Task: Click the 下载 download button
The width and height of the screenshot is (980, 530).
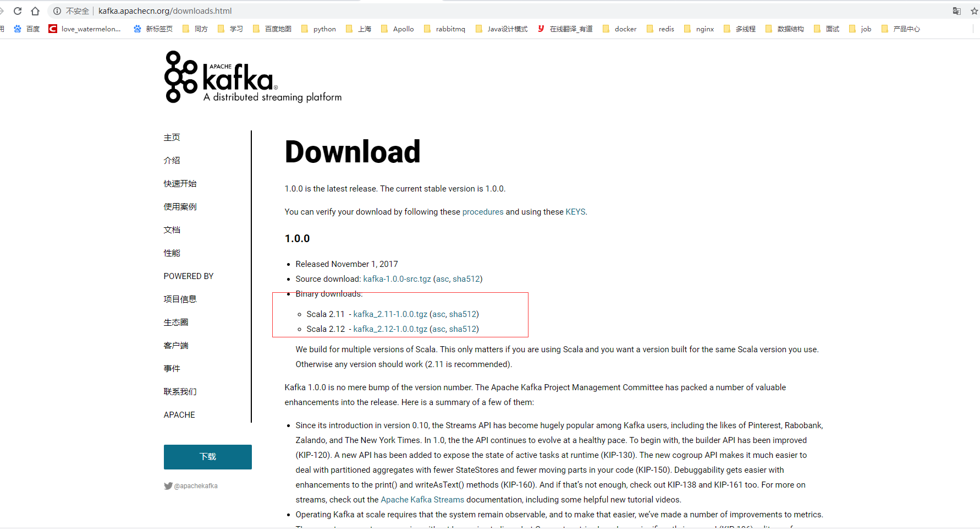Action: [207, 457]
